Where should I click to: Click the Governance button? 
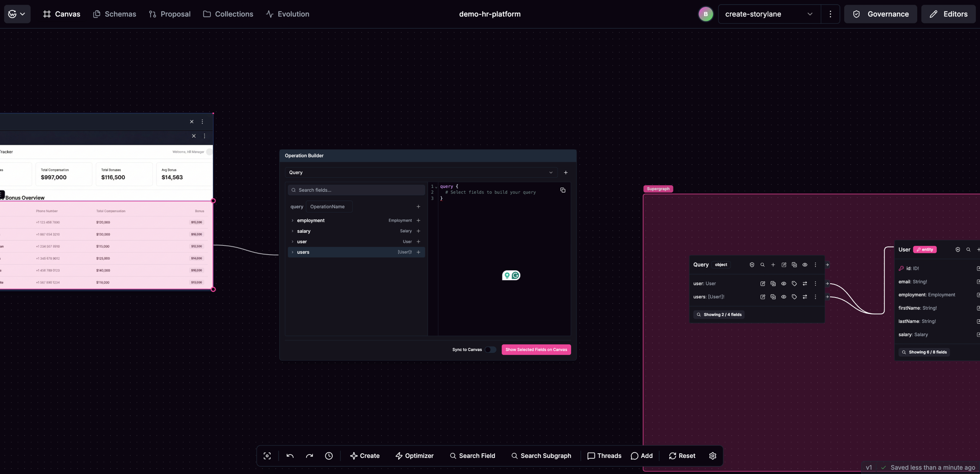(x=880, y=14)
